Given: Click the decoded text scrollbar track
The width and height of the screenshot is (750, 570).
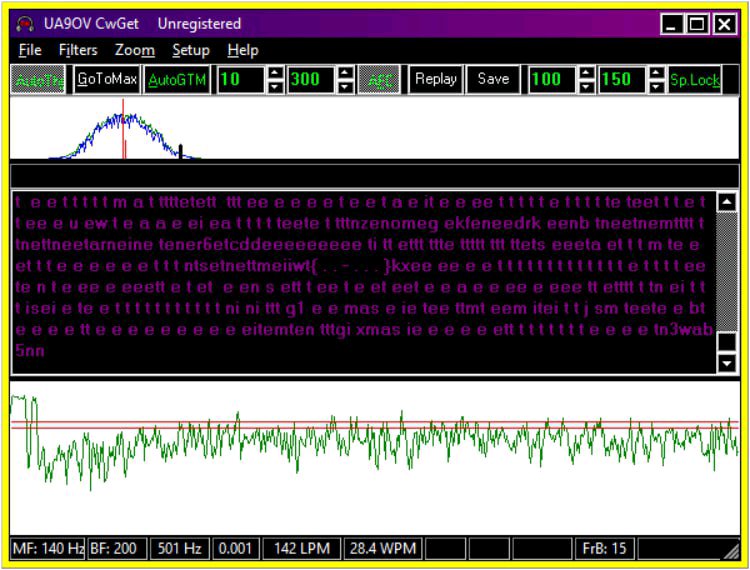Looking at the screenshot, I should click(x=727, y=272).
